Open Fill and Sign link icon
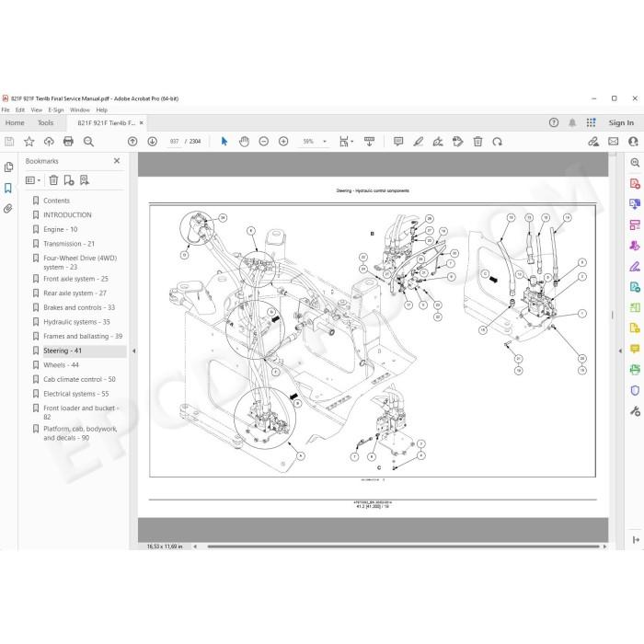 (x=593, y=142)
